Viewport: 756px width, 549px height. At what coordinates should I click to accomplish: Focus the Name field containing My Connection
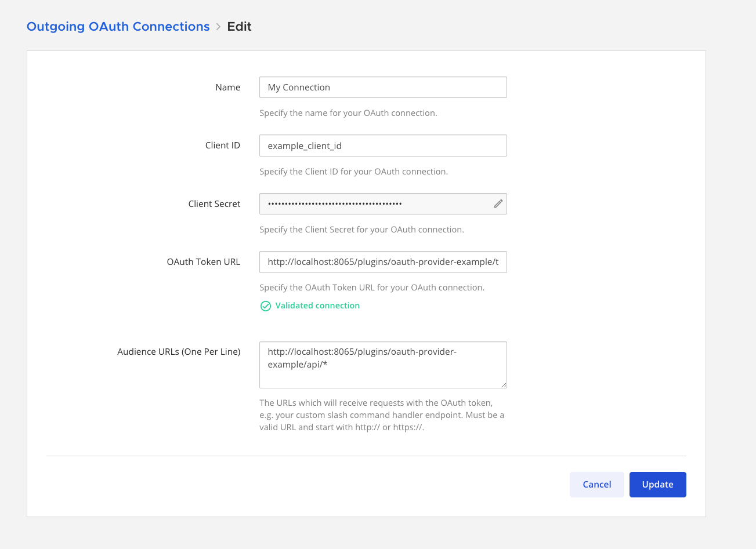coord(383,88)
